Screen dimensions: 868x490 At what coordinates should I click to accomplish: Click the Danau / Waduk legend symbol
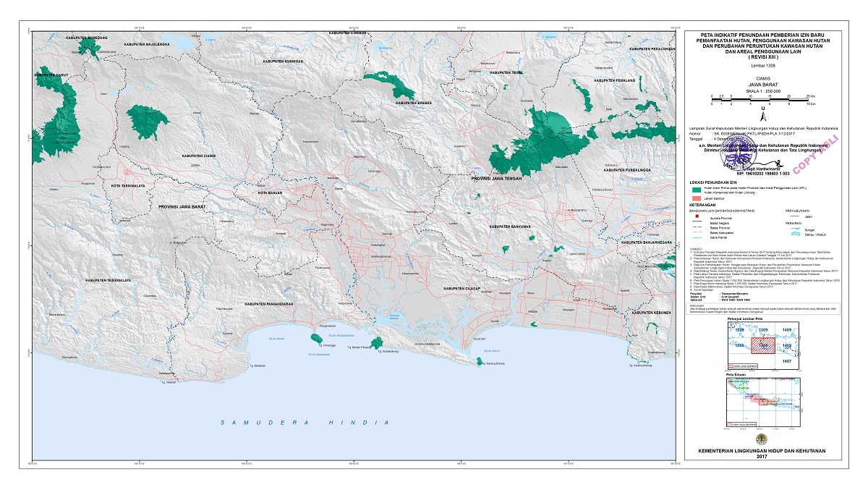(x=796, y=234)
